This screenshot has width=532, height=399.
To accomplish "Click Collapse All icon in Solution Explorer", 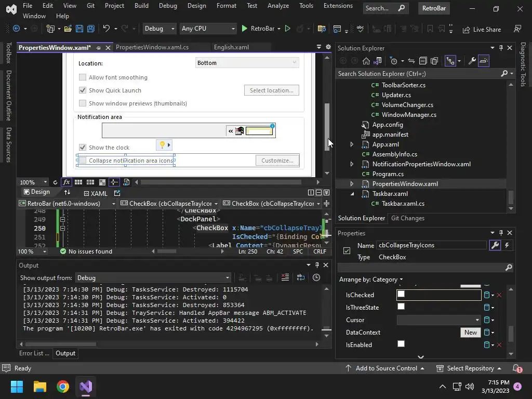I will click(x=423, y=61).
